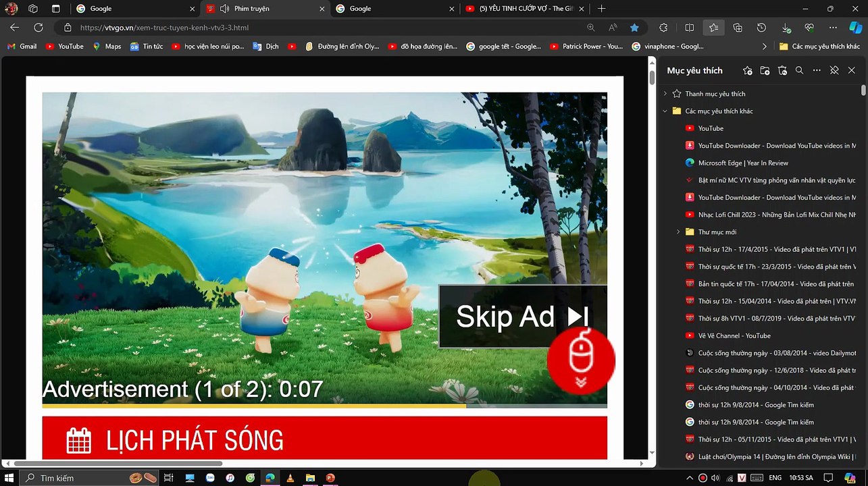Open Edge Settings and more menu
Screen dimensions: 868x486
pyautogui.click(x=834, y=28)
